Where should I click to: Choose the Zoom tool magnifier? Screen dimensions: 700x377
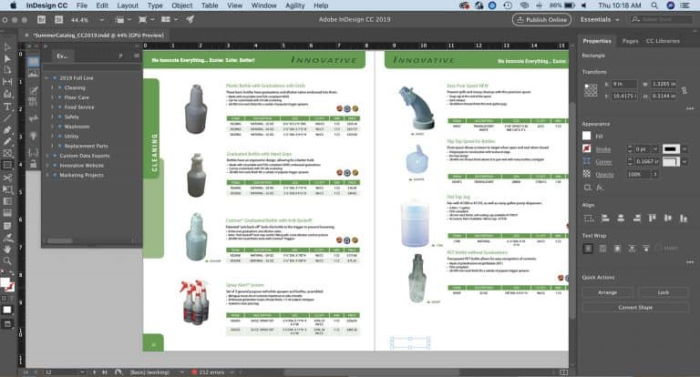8,260
